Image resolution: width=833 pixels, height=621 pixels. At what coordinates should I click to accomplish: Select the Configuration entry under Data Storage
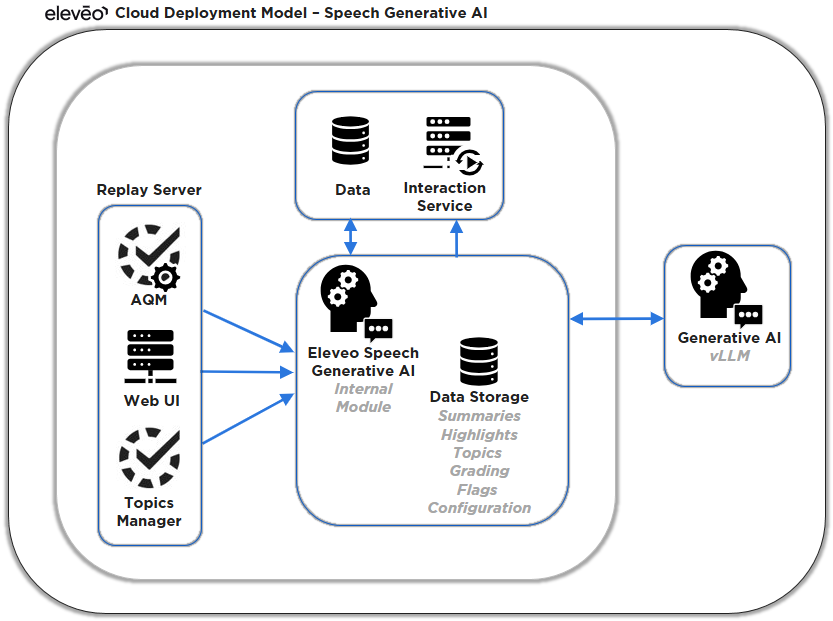pos(479,508)
